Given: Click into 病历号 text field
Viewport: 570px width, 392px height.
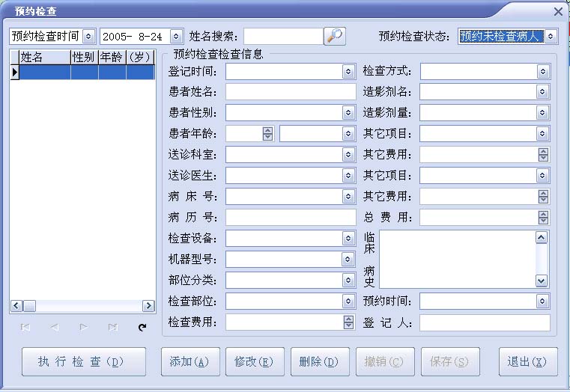Looking at the screenshot, I should 291,218.
